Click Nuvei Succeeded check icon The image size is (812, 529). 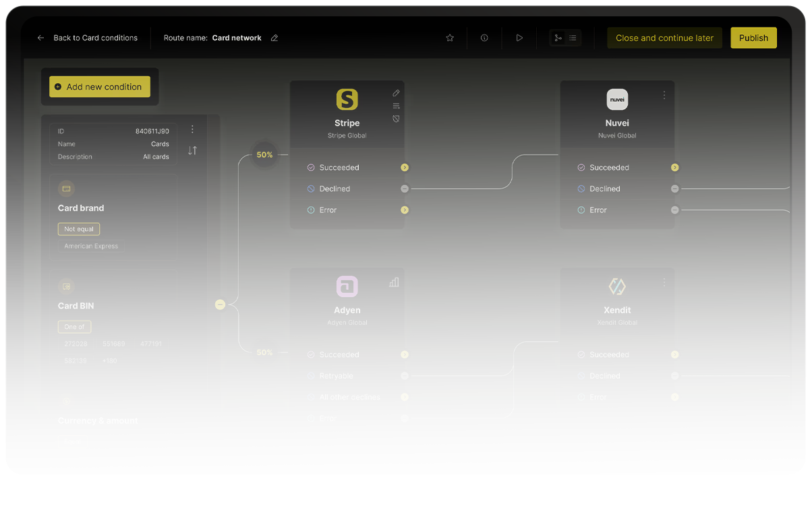click(x=581, y=167)
